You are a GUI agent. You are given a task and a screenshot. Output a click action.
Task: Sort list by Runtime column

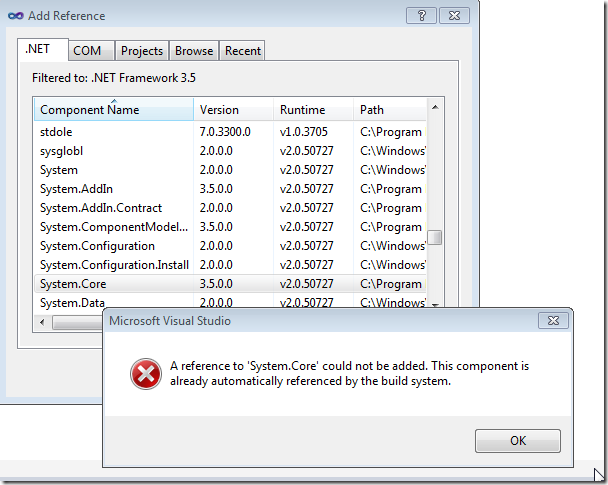tap(313, 110)
